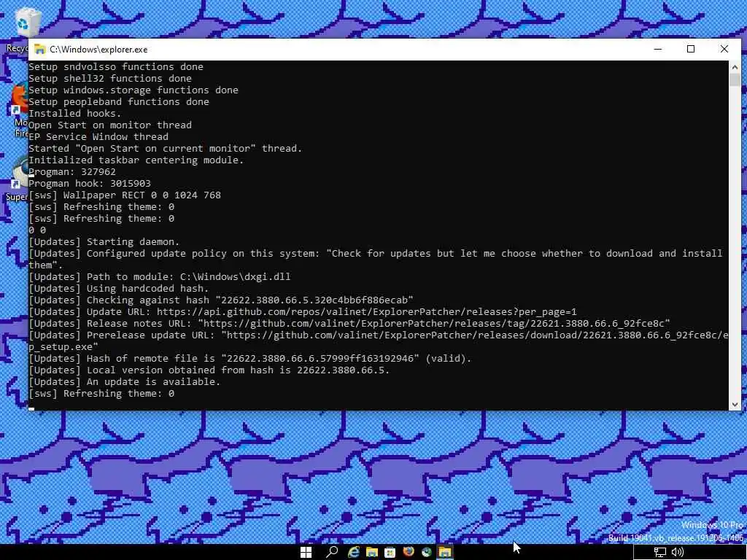Open Supermium browser taskbar icon
The height and width of the screenshot is (560, 747).
(426, 552)
